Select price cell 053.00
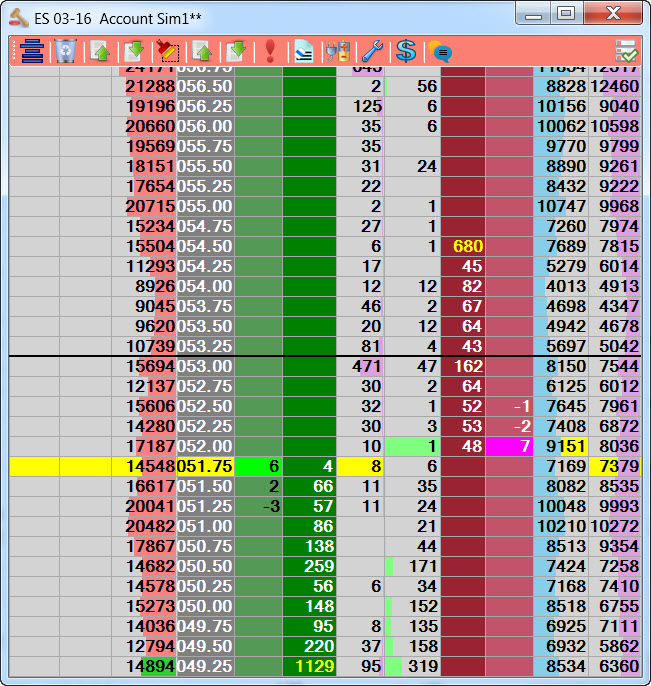This screenshot has height=686, width=651. pos(205,366)
